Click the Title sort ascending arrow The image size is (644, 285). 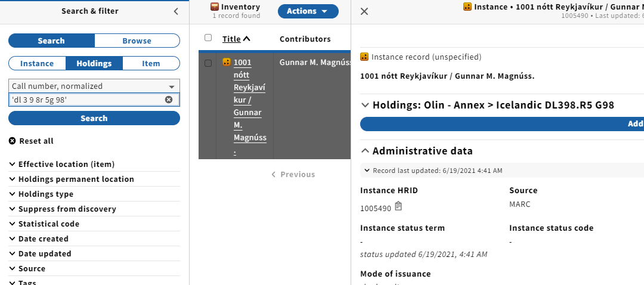[x=246, y=39]
